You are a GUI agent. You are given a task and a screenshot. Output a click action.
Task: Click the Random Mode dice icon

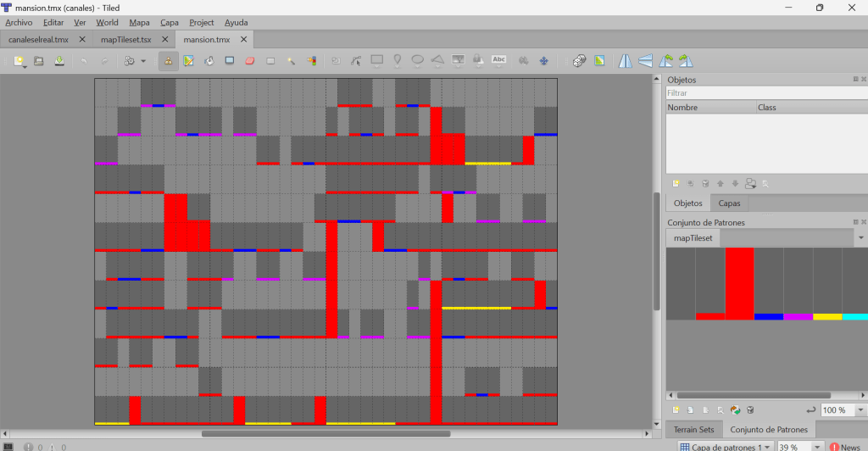tap(578, 61)
